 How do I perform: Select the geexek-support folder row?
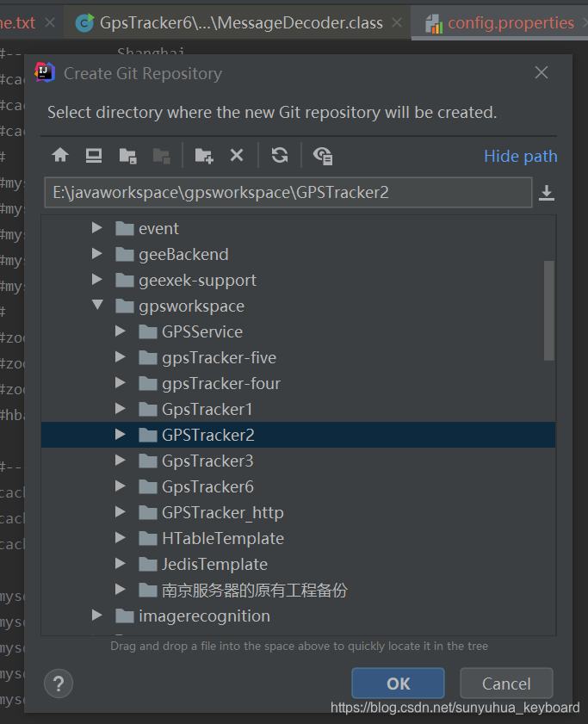pyautogui.click(x=298, y=280)
